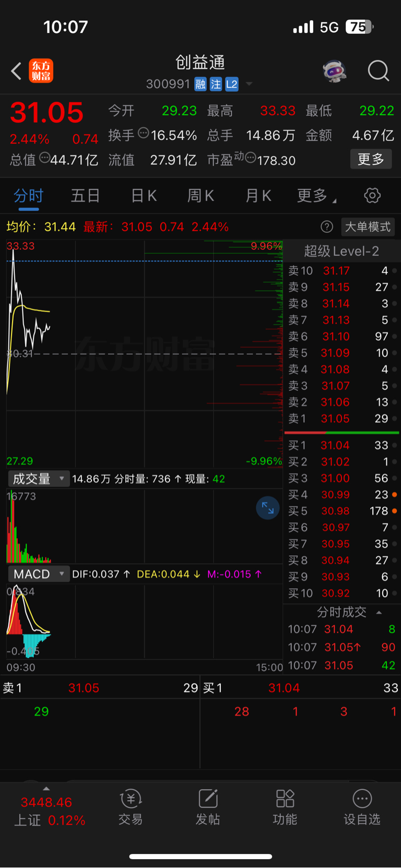Select the 10:07 31.05↑ 90 trade row
This screenshot has height=868, width=401.
coord(343,647)
